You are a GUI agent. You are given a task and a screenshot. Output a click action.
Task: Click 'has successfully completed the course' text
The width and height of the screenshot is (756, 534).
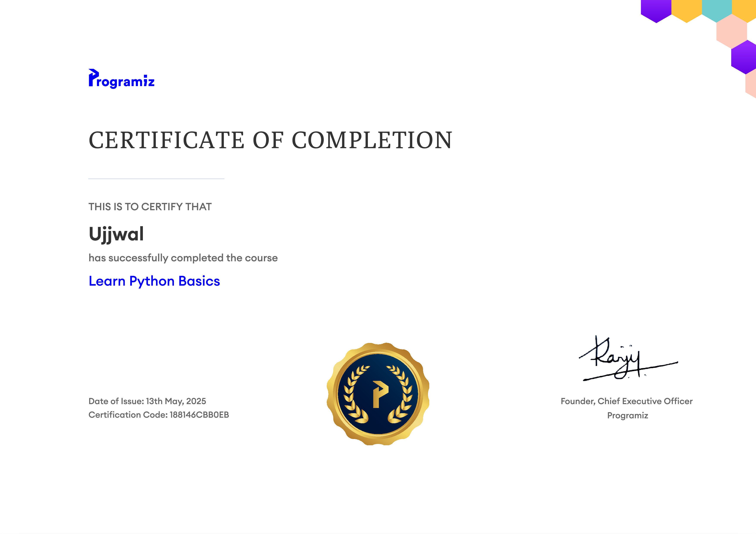(183, 258)
